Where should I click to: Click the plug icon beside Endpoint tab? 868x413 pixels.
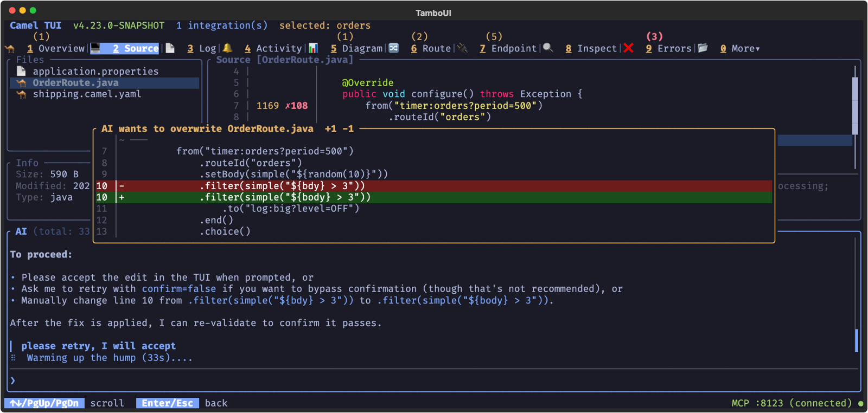tap(462, 48)
